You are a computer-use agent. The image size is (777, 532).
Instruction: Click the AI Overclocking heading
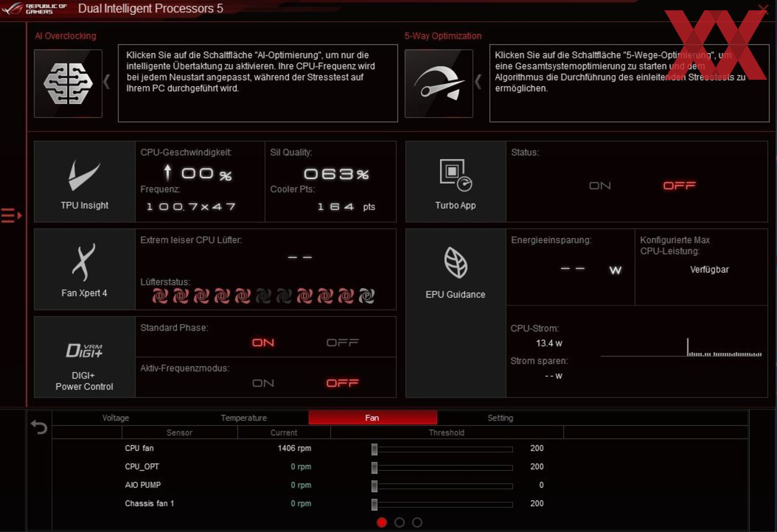pos(66,36)
